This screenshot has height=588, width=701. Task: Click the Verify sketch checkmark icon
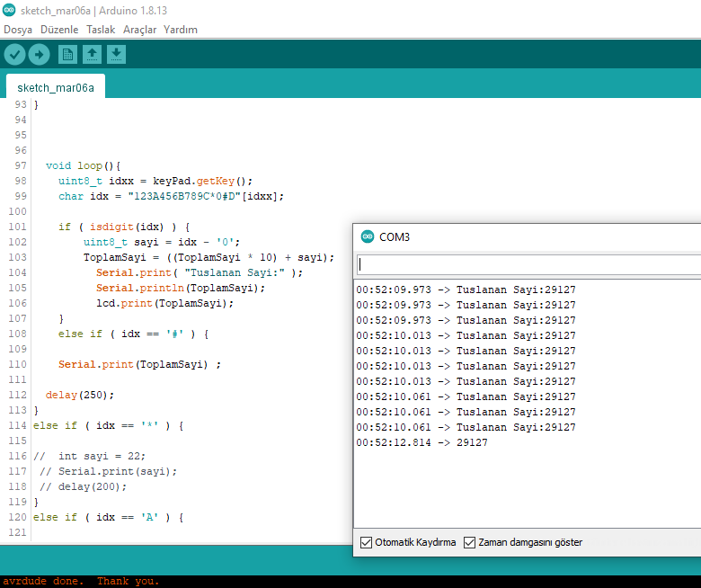click(x=14, y=55)
